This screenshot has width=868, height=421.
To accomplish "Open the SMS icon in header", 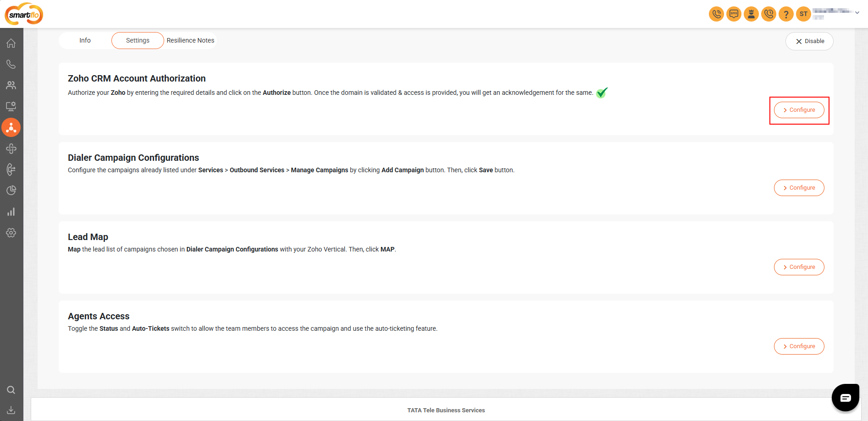I will (x=734, y=14).
